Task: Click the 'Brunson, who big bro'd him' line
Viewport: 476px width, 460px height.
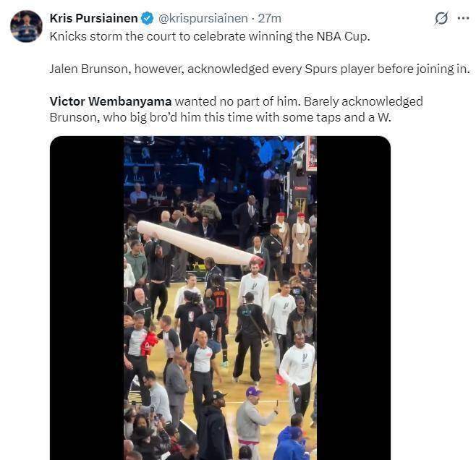Action: [219, 117]
